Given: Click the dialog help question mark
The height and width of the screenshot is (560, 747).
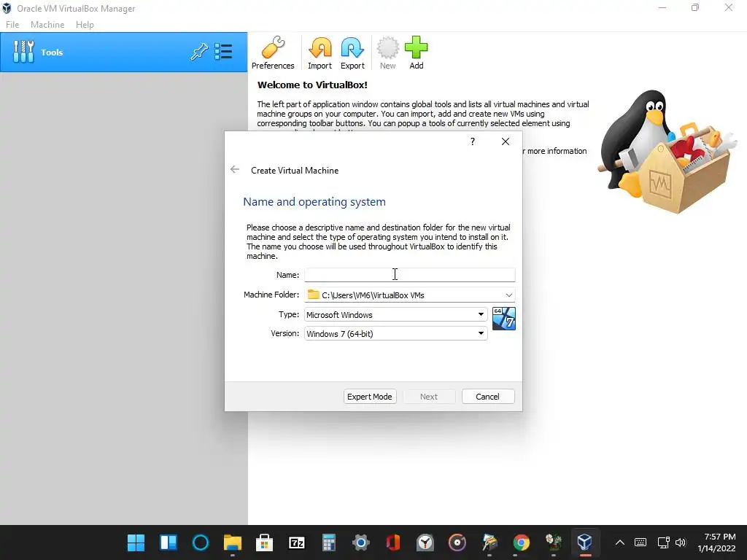Looking at the screenshot, I should (473, 141).
